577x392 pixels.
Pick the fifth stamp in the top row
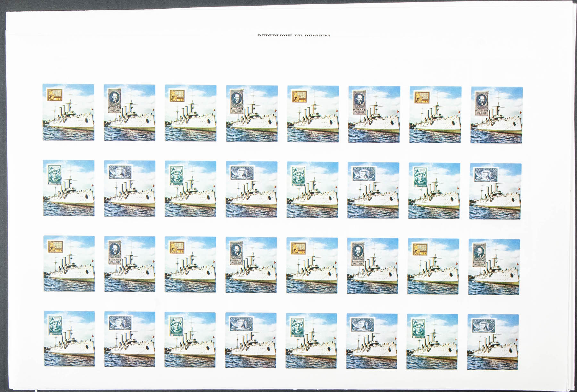click(x=313, y=113)
